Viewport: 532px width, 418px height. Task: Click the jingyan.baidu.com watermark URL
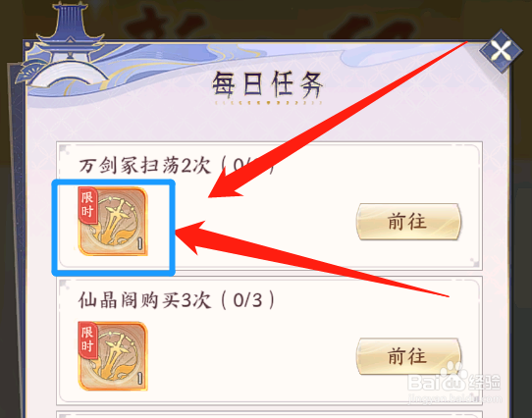(x=453, y=398)
